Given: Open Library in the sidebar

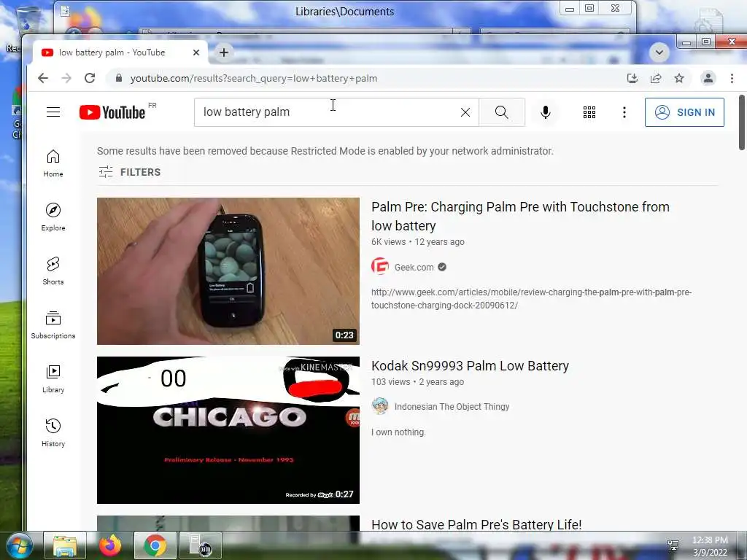Looking at the screenshot, I should coord(53,379).
